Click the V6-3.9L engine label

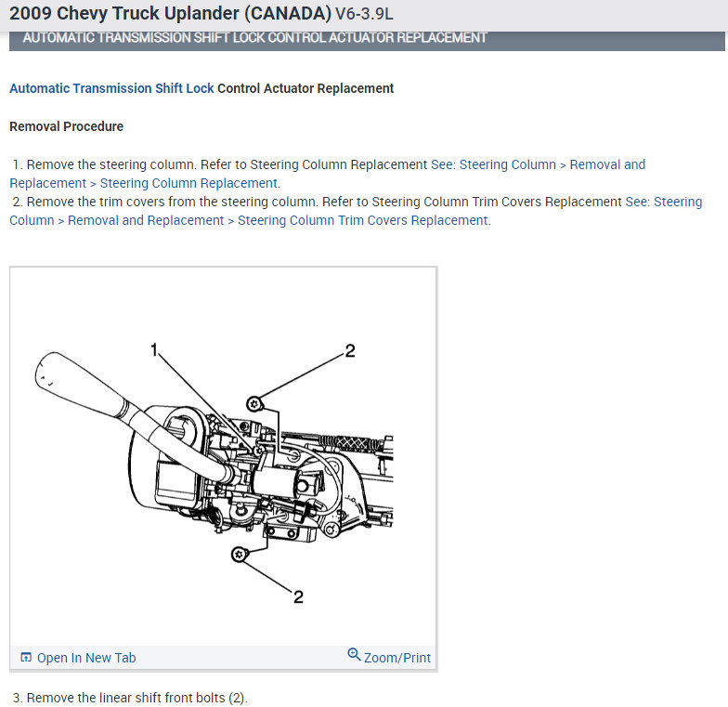[370, 16]
